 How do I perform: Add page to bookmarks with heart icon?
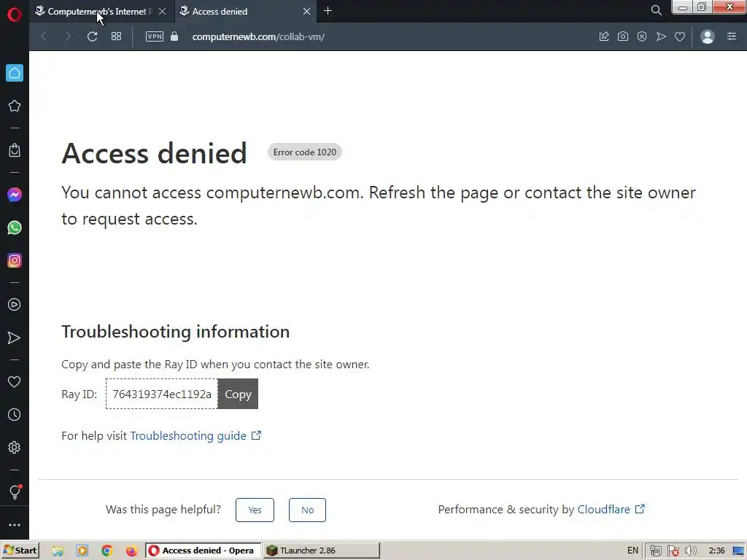point(680,36)
